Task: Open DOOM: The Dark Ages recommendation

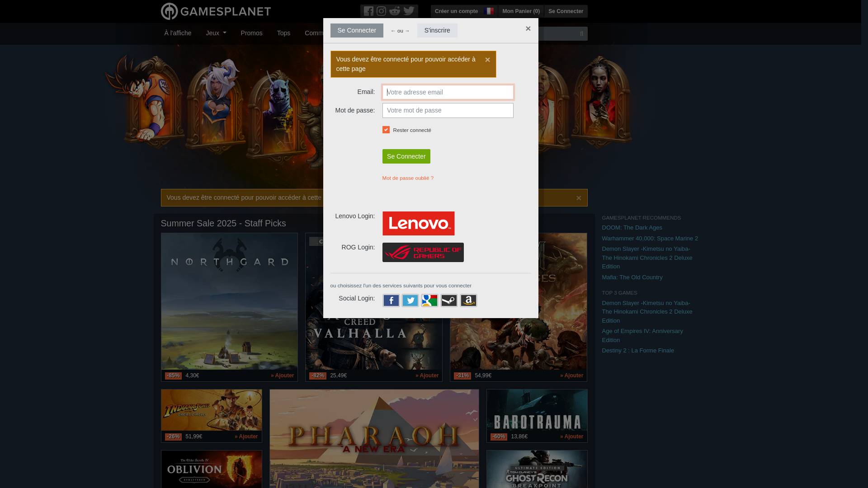Action: 632,228
